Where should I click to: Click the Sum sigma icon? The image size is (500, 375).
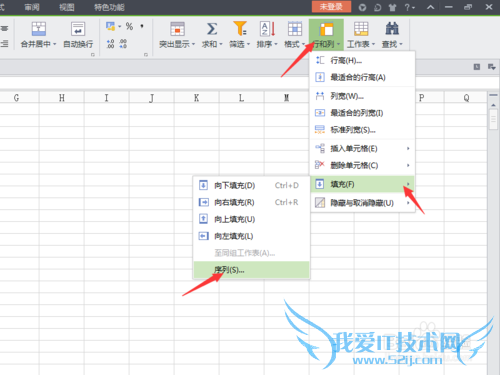(212, 29)
